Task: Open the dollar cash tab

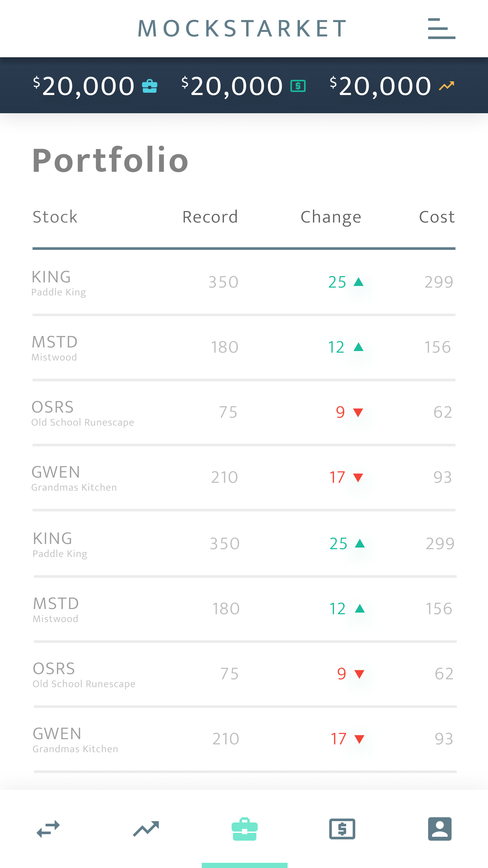Action: (342, 829)
